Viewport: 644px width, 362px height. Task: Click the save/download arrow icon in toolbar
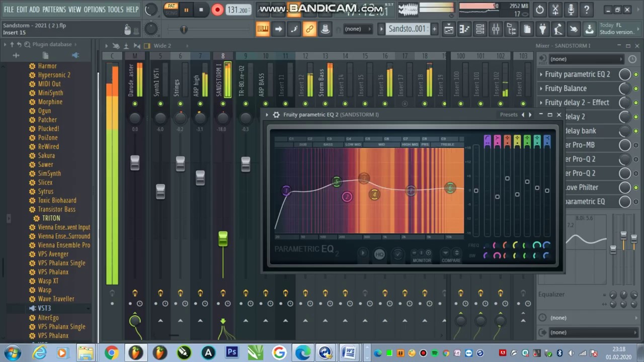point(589,29)
